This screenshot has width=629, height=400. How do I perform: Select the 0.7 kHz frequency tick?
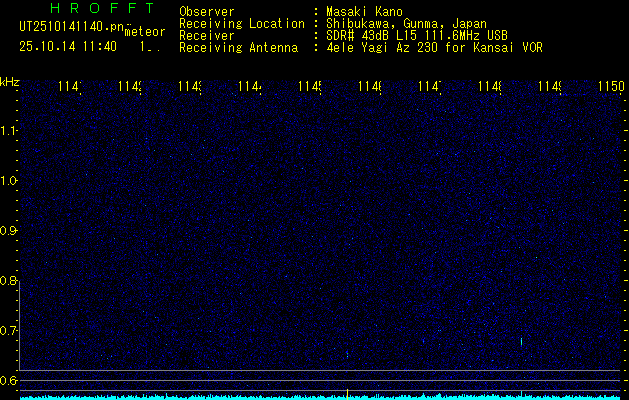pos(9,331)
